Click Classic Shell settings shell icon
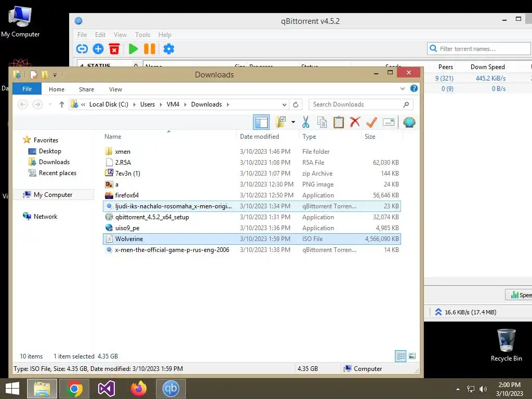 [409, 122]
